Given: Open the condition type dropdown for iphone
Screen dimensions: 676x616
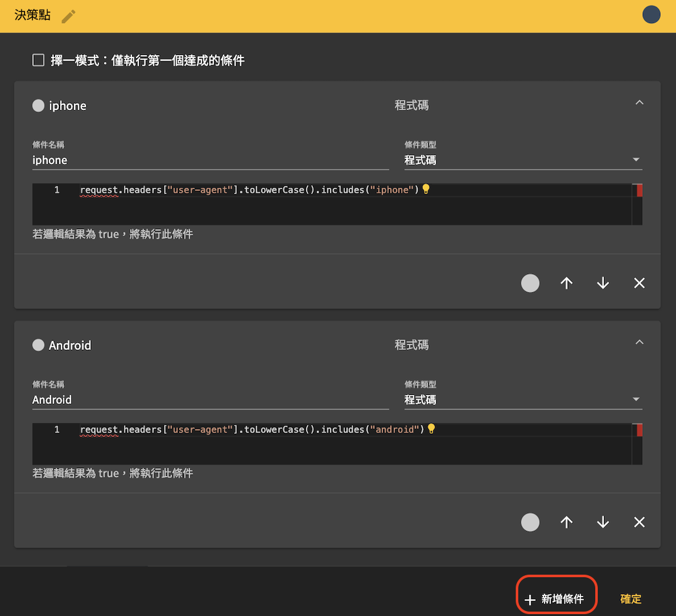Looking at the screenshot, I should click(523, 160).
